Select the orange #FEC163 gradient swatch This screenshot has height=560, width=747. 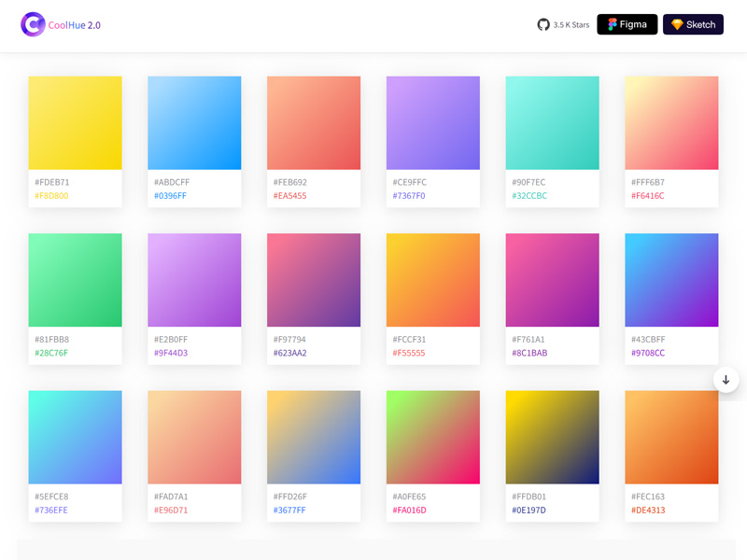670,436
